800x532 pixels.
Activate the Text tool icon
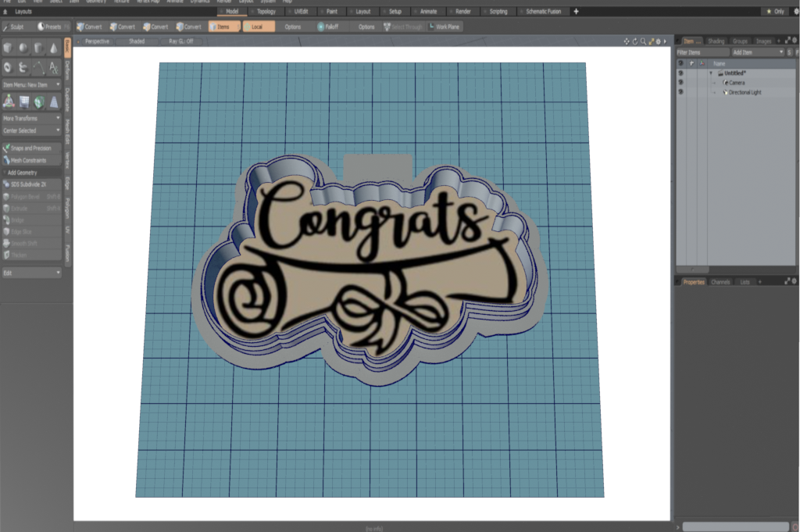click(53, 67)
